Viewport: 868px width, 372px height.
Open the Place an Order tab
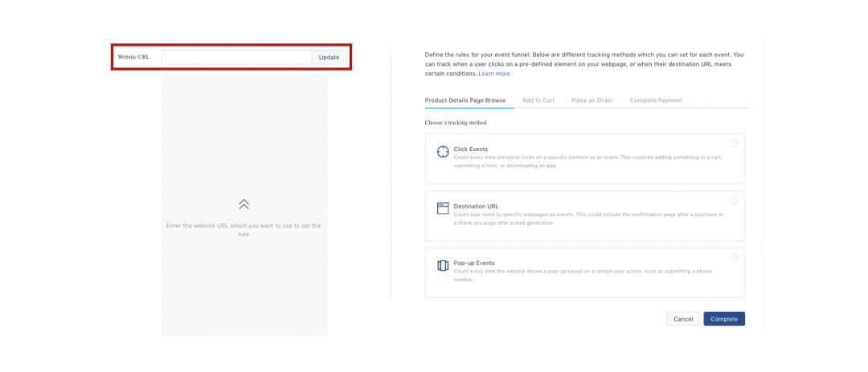[x=592, y=100]
